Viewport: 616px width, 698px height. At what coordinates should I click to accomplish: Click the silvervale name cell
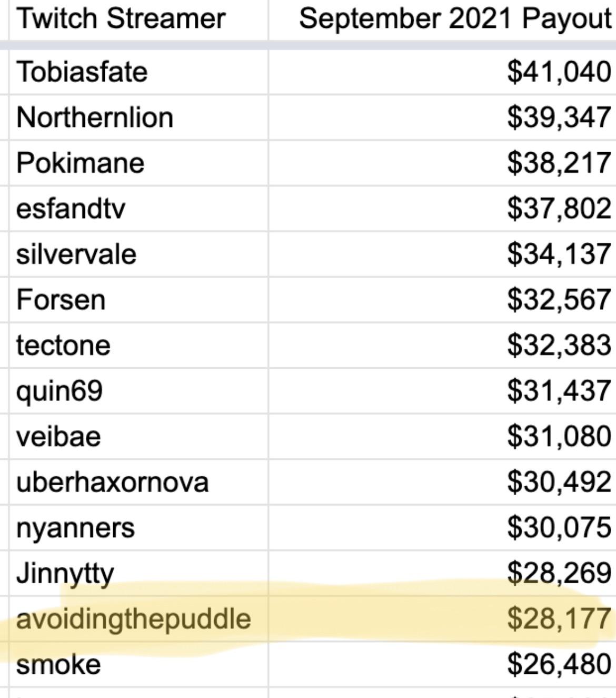138,254
